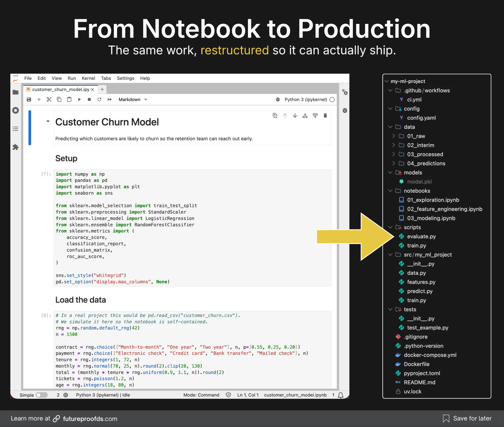Paste cell from clipboard

coord(69,99)
